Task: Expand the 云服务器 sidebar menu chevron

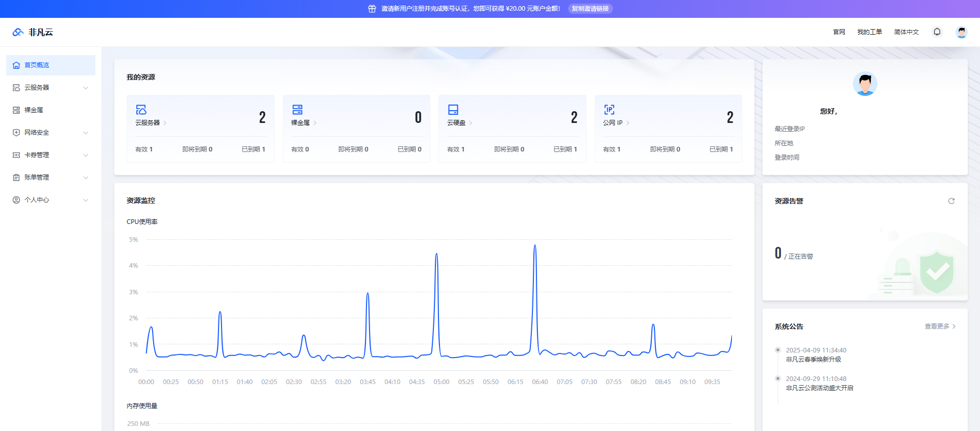Action: point(86,88)
